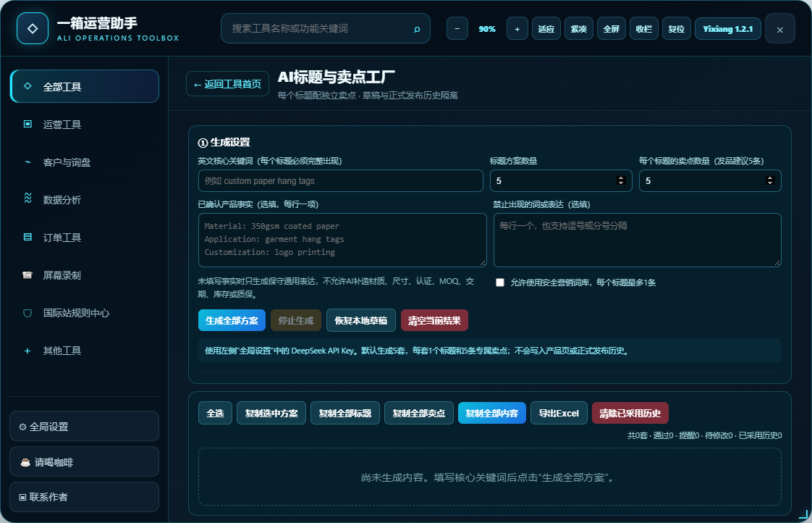Click 联系作者 button
This screenshot has height=523, width=812.
coord(85,497)
